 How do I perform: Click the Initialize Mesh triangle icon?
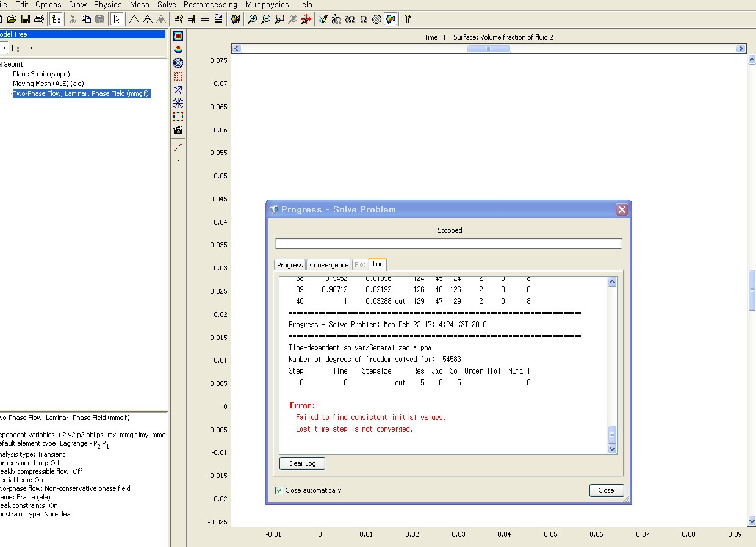[x=134, y=19]
